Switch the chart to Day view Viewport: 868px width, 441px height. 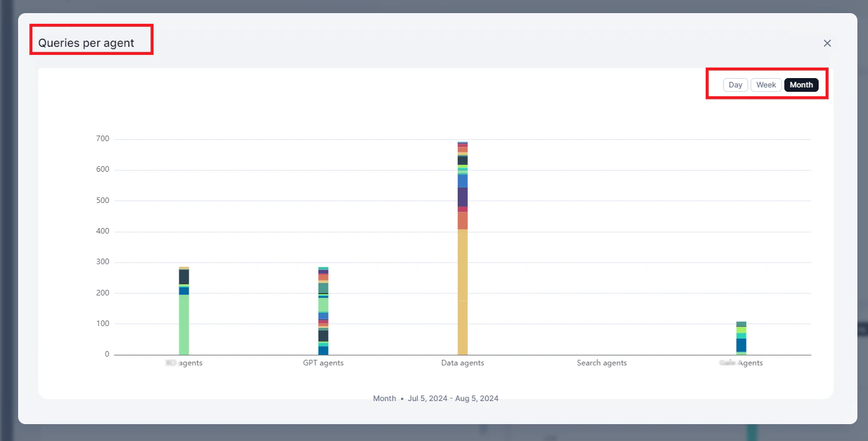pyautogui.click(x=735, y=84)
